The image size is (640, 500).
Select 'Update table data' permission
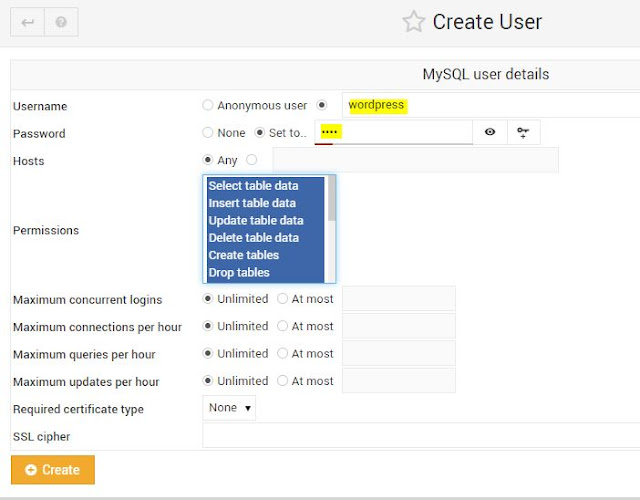pyautogui.click(x=266, y=220)
